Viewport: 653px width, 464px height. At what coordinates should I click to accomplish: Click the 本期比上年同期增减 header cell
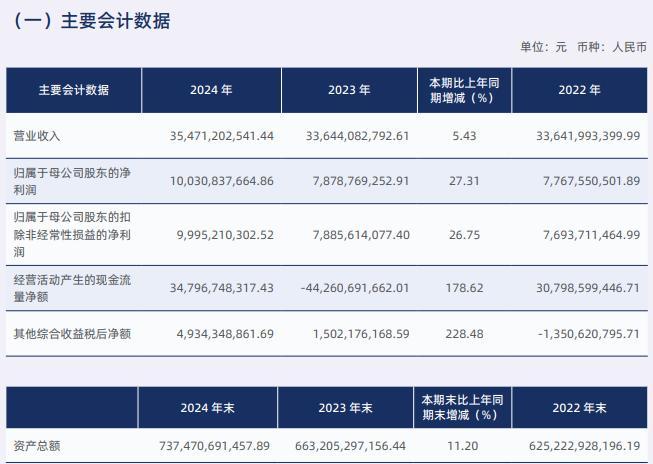tap(464, 90)
